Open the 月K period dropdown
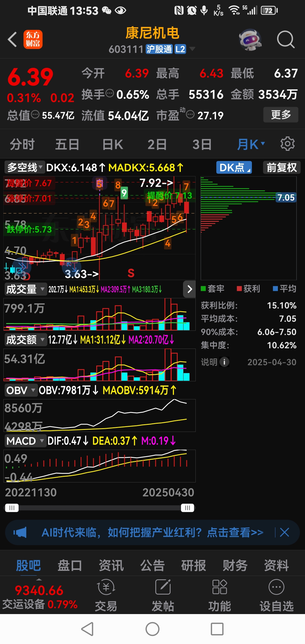305x644 pixels. pos(251,144)
